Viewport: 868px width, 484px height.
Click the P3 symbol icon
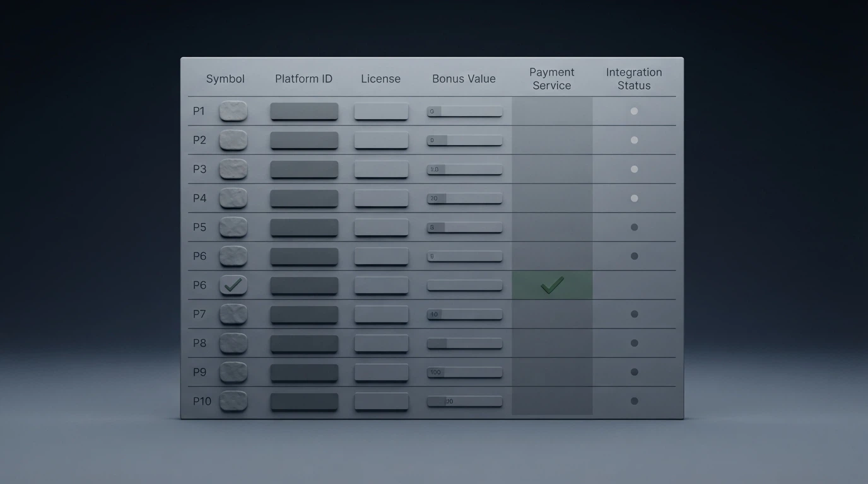click(x=233, y=169)
